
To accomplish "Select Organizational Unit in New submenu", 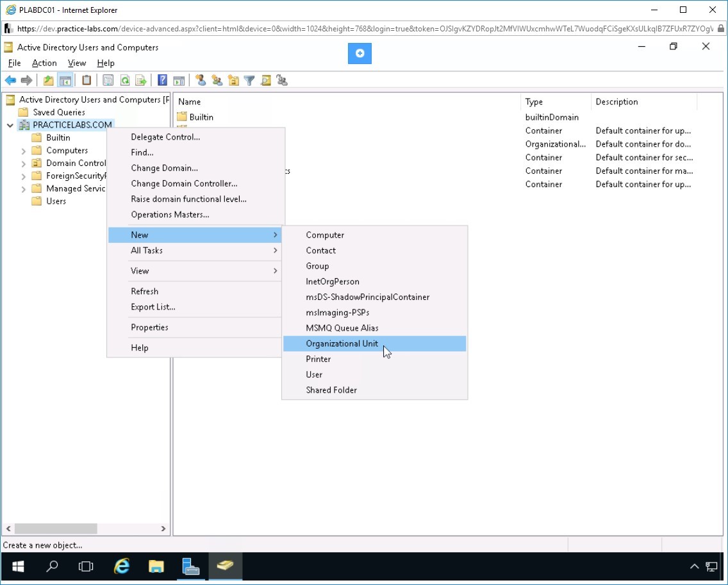I will tap(375, 343).
